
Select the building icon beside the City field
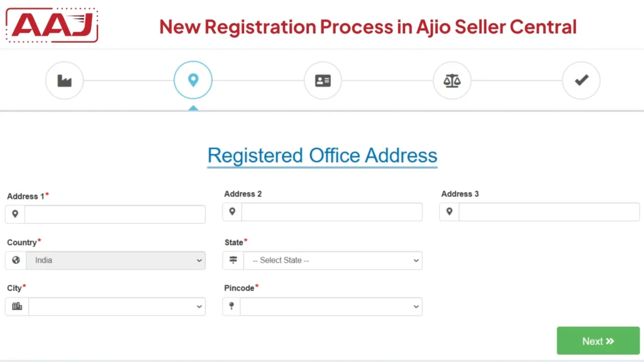pyautogui.click(x=16, y=306)
